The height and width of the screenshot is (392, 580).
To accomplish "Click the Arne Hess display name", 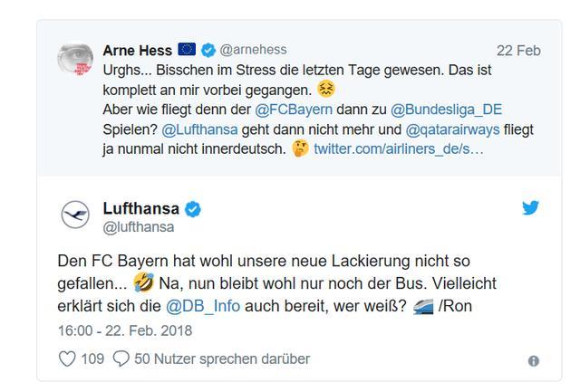I will coord(139,51).
